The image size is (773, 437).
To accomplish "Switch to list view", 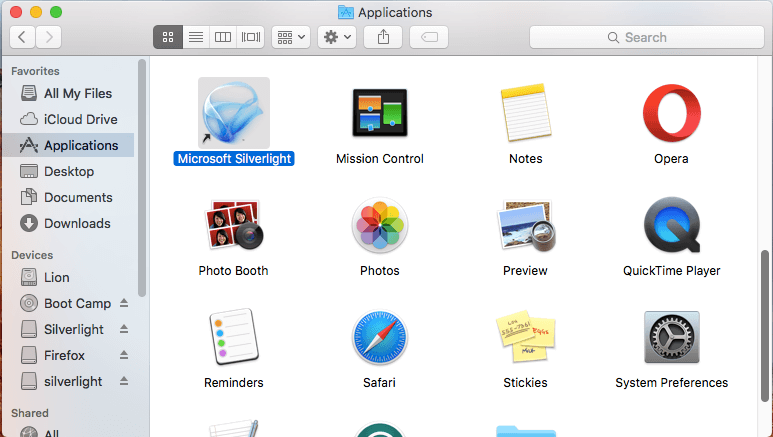I will coord(196,37).
